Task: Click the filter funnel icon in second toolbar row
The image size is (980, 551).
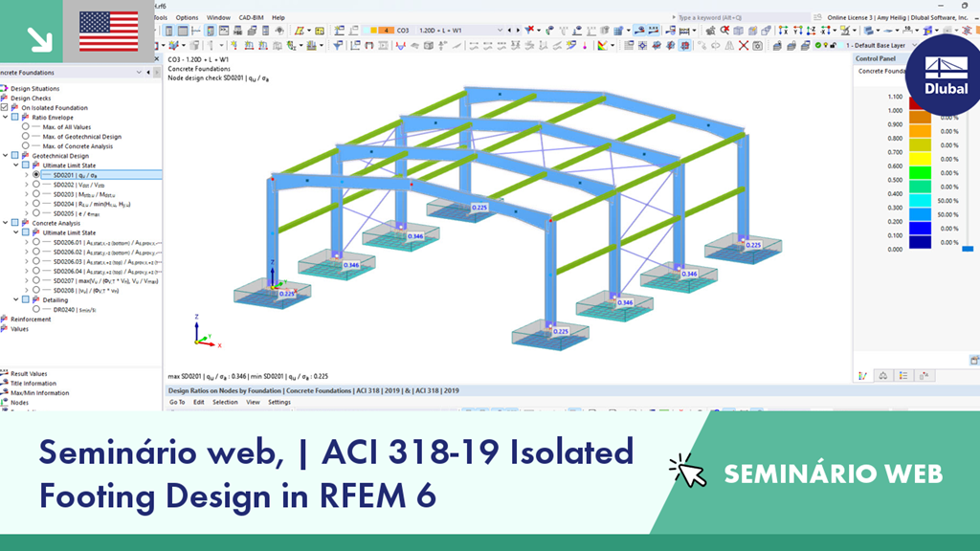Action: (338, 46)
